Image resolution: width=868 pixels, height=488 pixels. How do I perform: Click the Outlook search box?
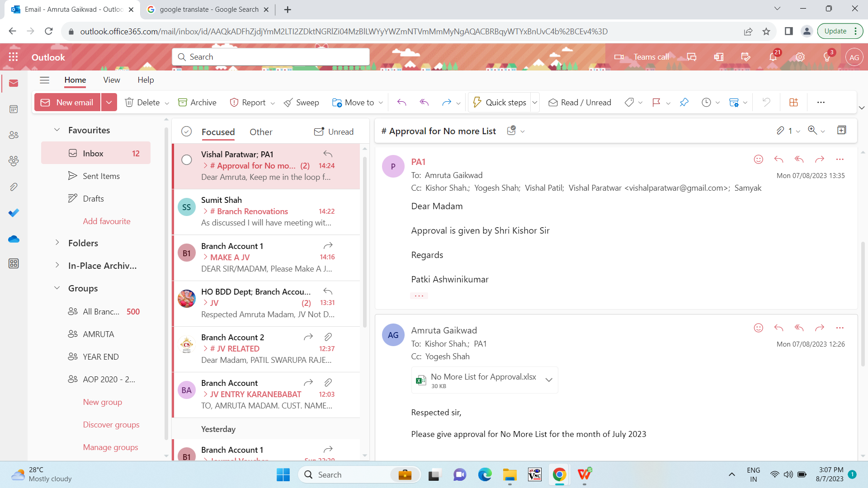271,57
